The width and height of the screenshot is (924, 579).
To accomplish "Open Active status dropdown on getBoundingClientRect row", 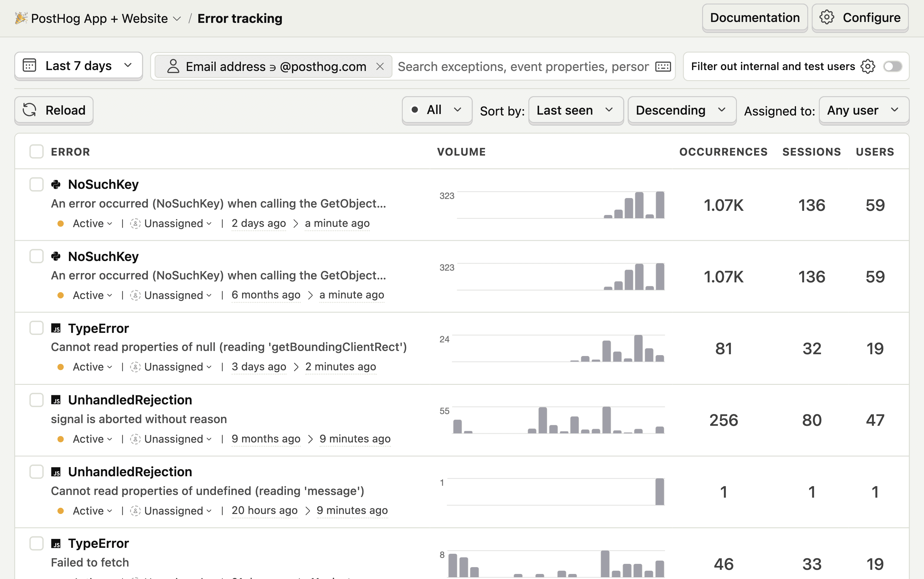I will click(92, 367).
